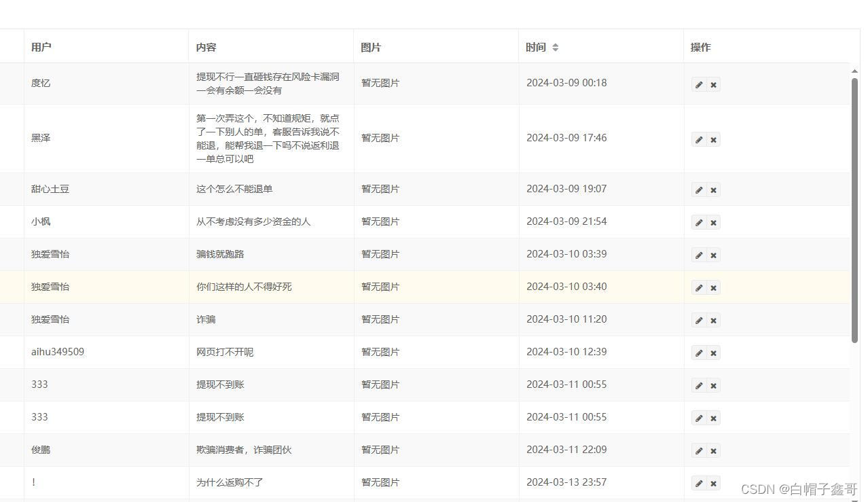868x502 pixels.
Task: Click the timestamp 2024-03-11 22:09
Action: click(566, 450)
